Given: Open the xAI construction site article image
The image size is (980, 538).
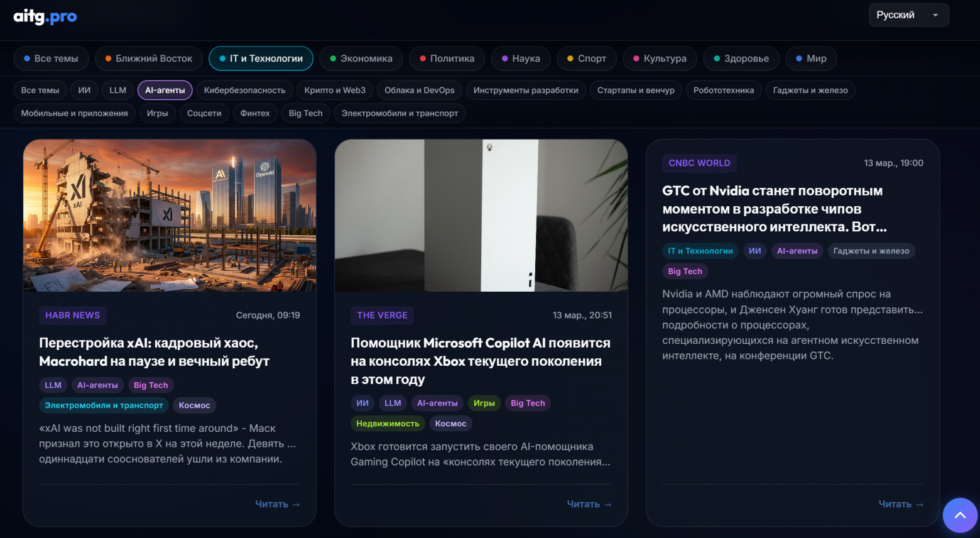Looking at the screenshot, I should 170,216.
